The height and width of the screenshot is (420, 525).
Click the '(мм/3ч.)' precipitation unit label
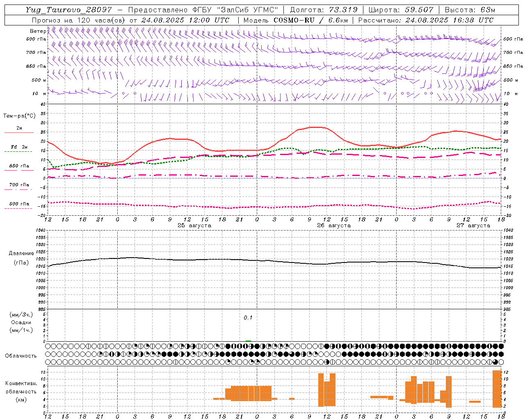click(x=21, y=315)
